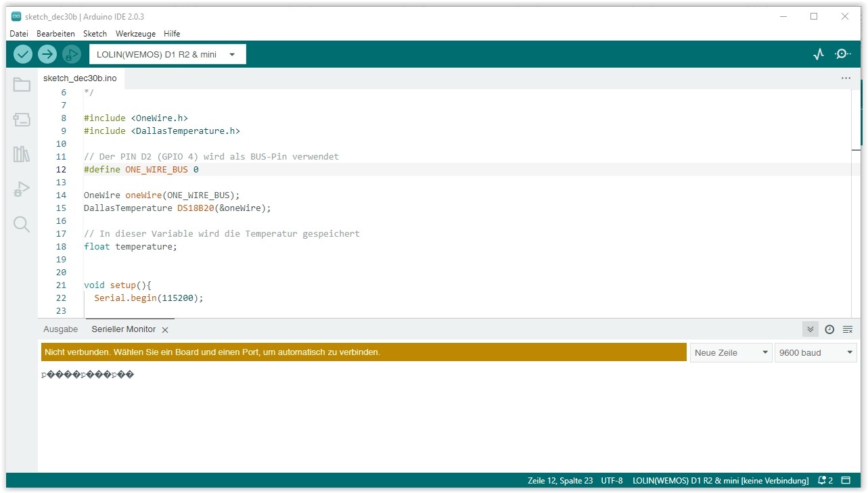
Task: Click board status 'keine Verbindung' in status bar
Action: tap(721, 481)
